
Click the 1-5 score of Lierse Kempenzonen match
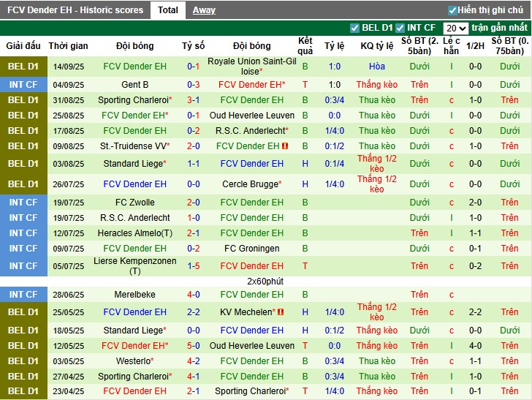click(x=194, y=266)
